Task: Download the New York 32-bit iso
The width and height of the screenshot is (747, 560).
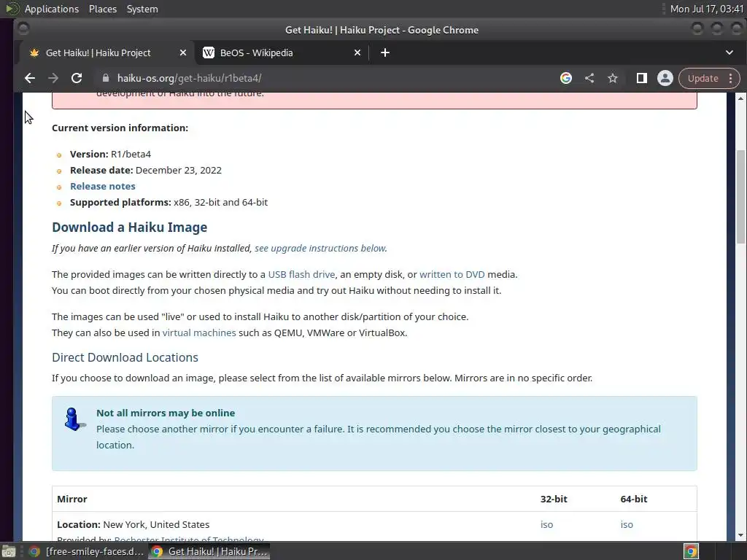Action: coord(546,524)
